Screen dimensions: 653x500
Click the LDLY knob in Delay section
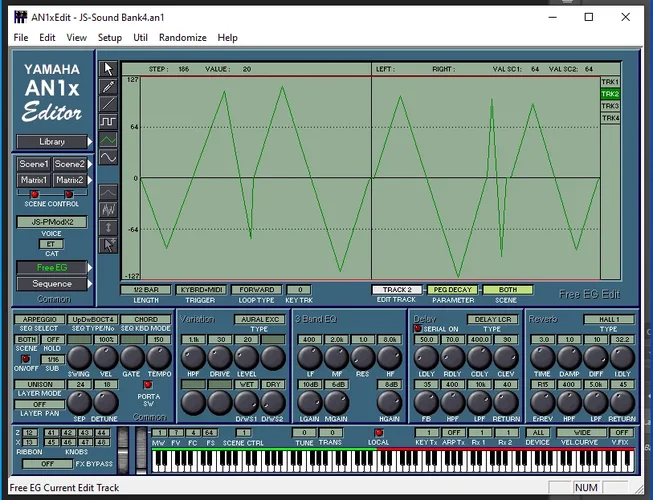click(426, 358)
